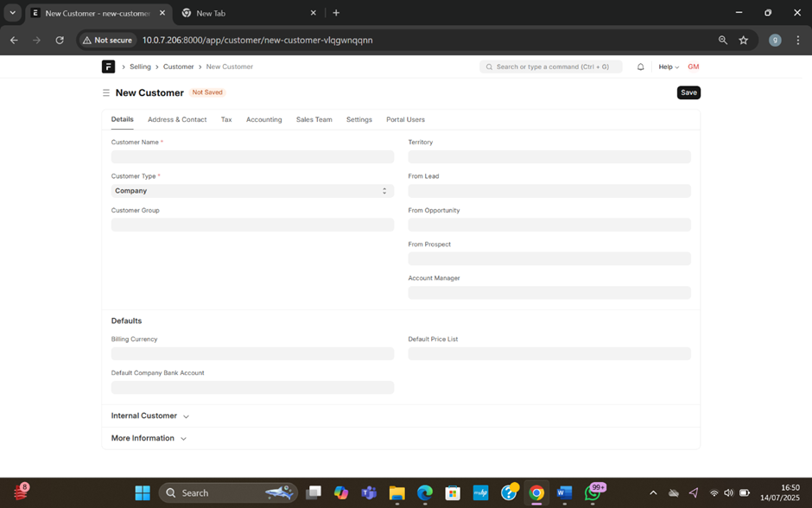The width and height of the screenshot is (812, 508).
Task: Open the Address & Contact tab
Action: (177, 119)
